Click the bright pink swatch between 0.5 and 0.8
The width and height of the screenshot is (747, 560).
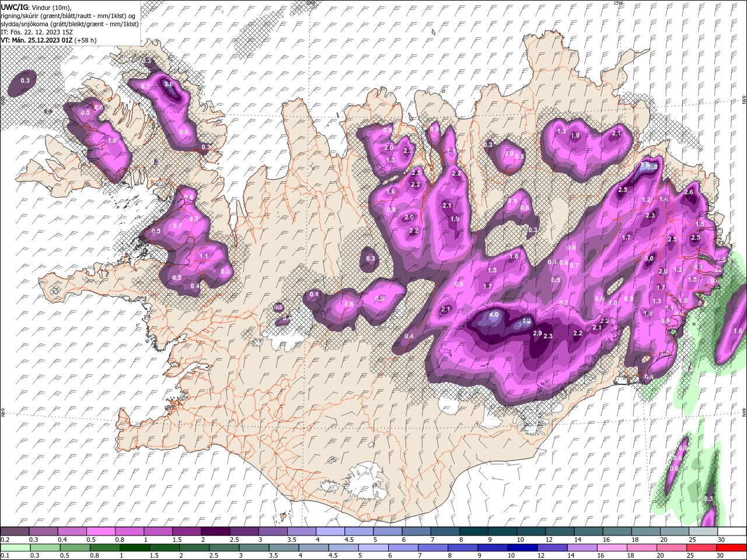[x=100, y=531]
